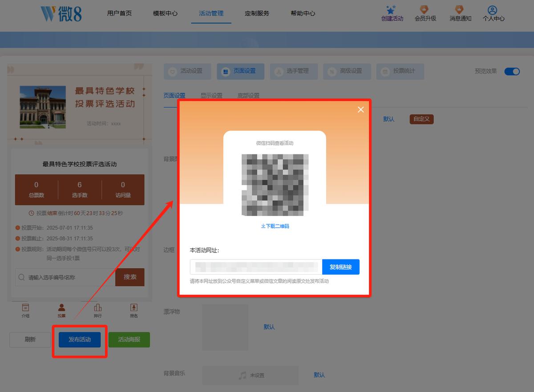The height and width of the screenshot is (392, 534).
Task: Choose 默认 next to 自定义
Action: tap(388, 119)
